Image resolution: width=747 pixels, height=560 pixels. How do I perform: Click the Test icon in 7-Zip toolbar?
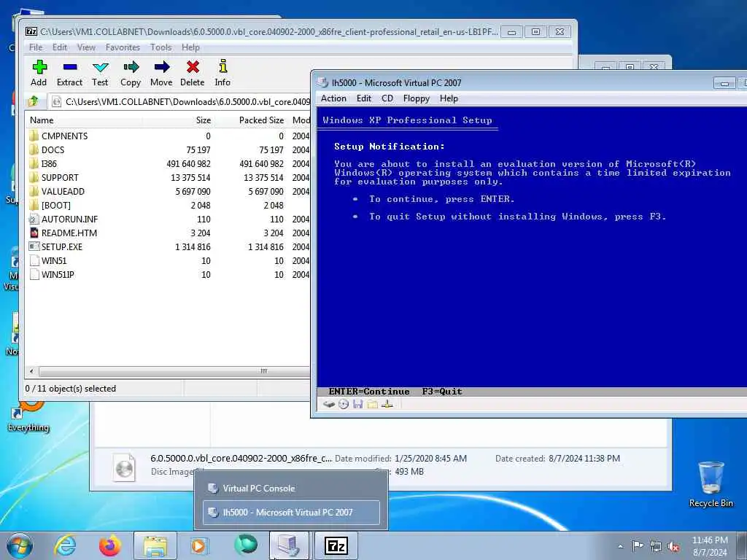(x=100, y=67)
